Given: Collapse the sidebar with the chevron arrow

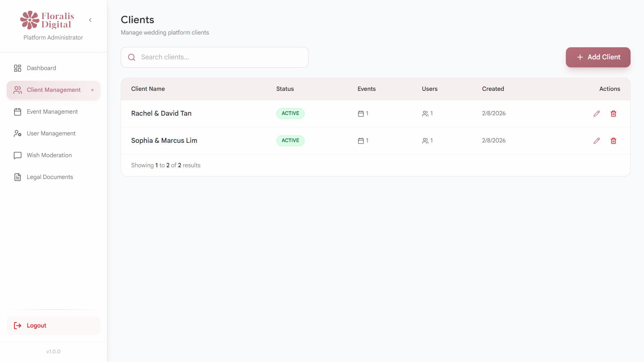Looking at the screenshot, I should point(90,20).
